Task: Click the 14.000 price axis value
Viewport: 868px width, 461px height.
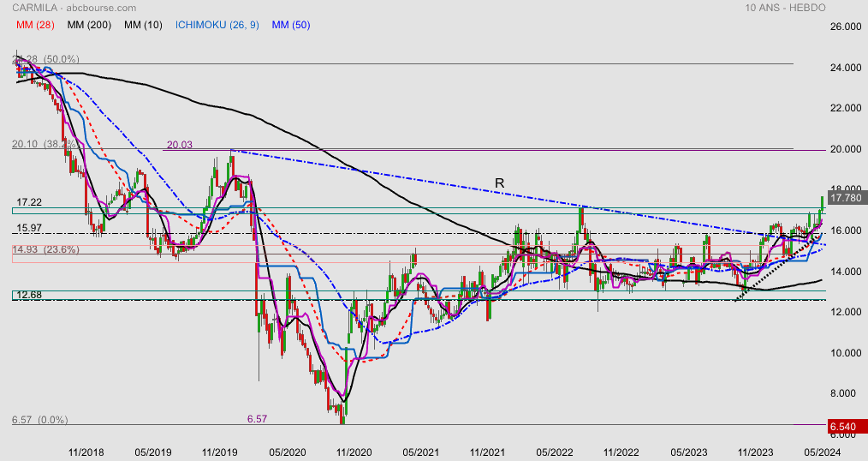Action: [846, 272]
